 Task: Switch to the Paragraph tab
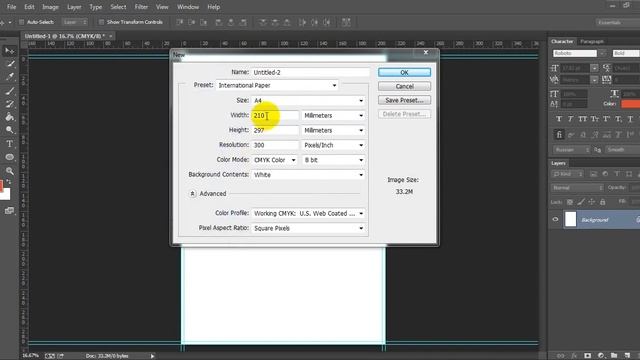coord(592,41)
